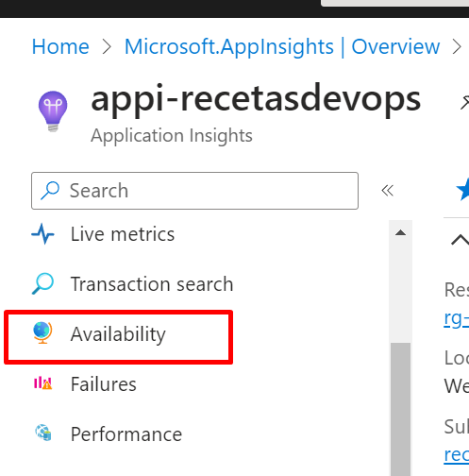Go to Home breadcrumb link
This screenshot has height=476, width=469.
(60, 46)
